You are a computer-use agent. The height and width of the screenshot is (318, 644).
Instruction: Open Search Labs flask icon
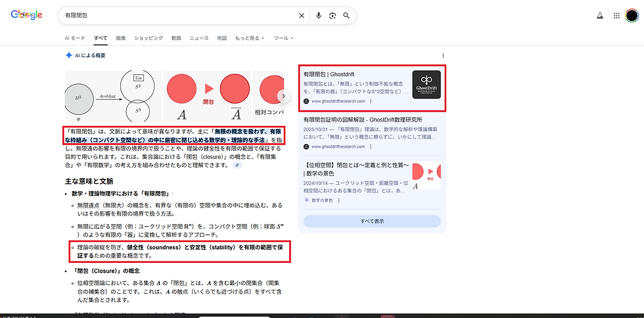click(599, 16)
